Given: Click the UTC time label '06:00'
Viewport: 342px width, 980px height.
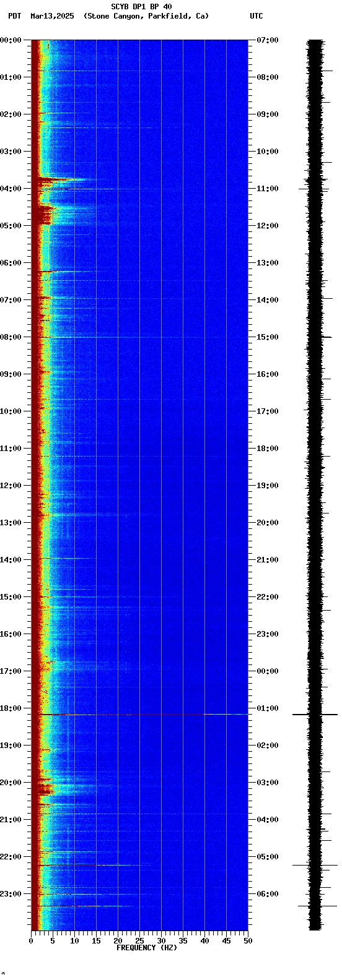Looking at the screenshot, I should point(268,894).
